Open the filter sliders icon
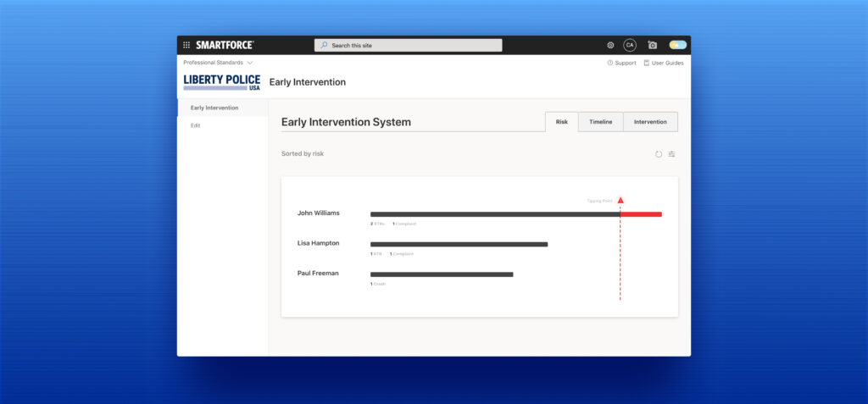Screen dimensions: 868x404 point(671,154)
